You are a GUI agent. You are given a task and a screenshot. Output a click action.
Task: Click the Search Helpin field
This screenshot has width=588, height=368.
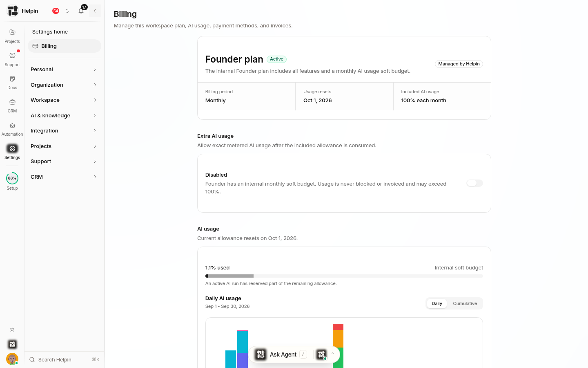tap(64, 360)
